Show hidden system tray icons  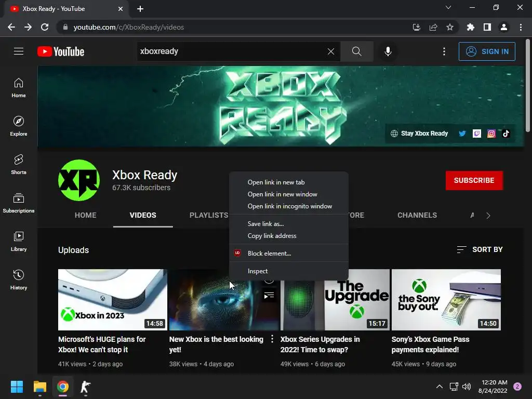tap(440, 387)
